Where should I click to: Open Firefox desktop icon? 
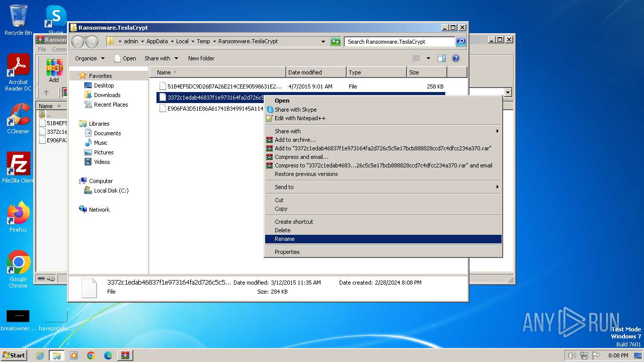[18, 217]
